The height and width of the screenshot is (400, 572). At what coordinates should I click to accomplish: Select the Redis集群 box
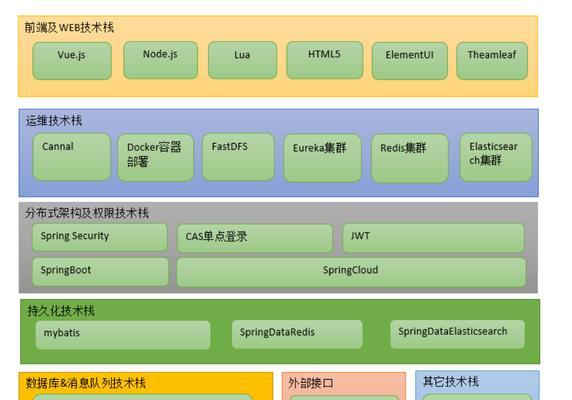click(x=410, y=158)
